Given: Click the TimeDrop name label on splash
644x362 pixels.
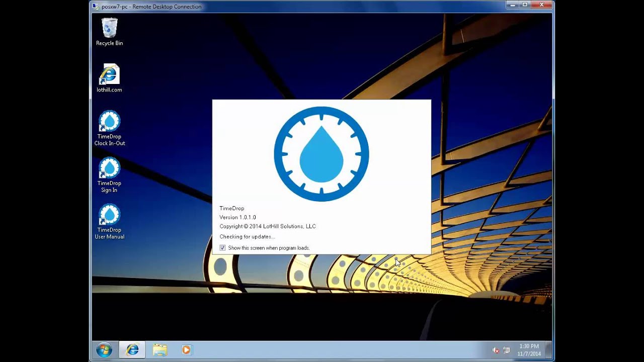Looking at the screenshot, I should 232,208.
